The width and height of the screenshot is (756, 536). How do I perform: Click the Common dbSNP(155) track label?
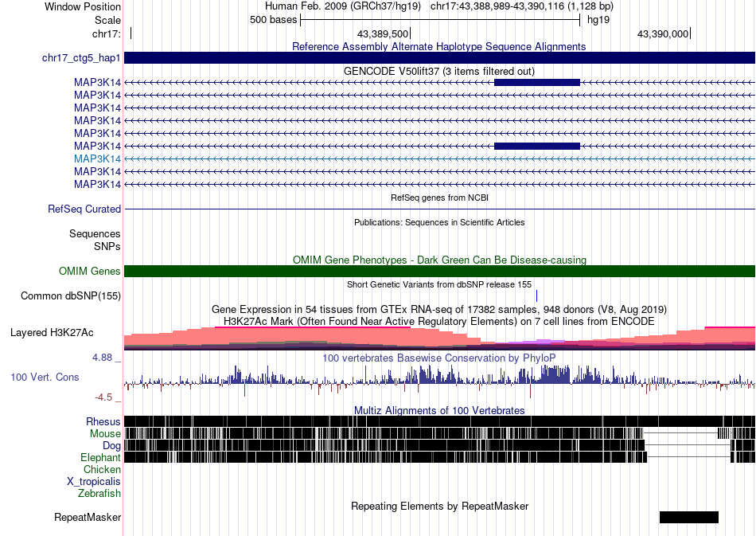[71, 295]
